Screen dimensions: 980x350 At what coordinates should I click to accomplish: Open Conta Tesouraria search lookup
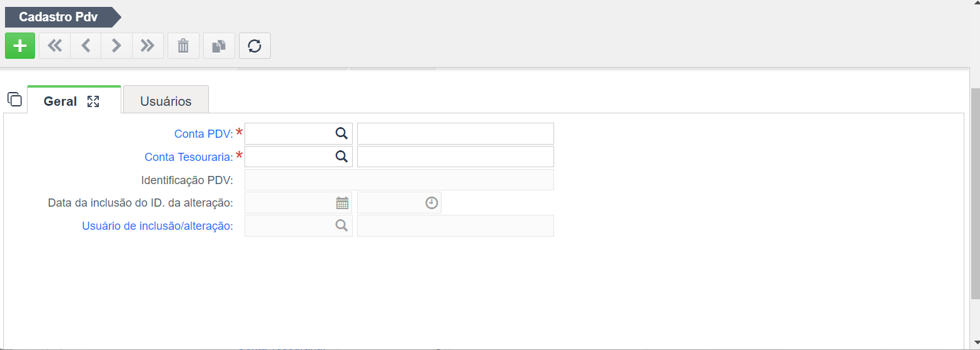pos(341,157)
